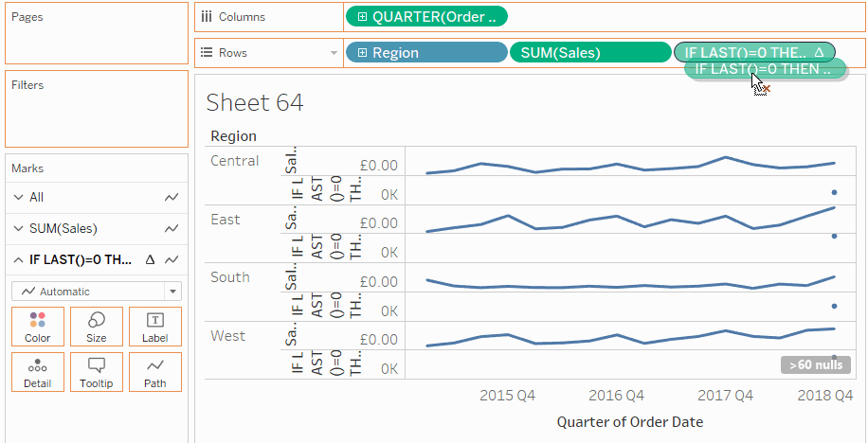Image resolution: width=868 pixels, height=443 pixels.
Task: Open the Label mark card
Action: coord(155,327)
